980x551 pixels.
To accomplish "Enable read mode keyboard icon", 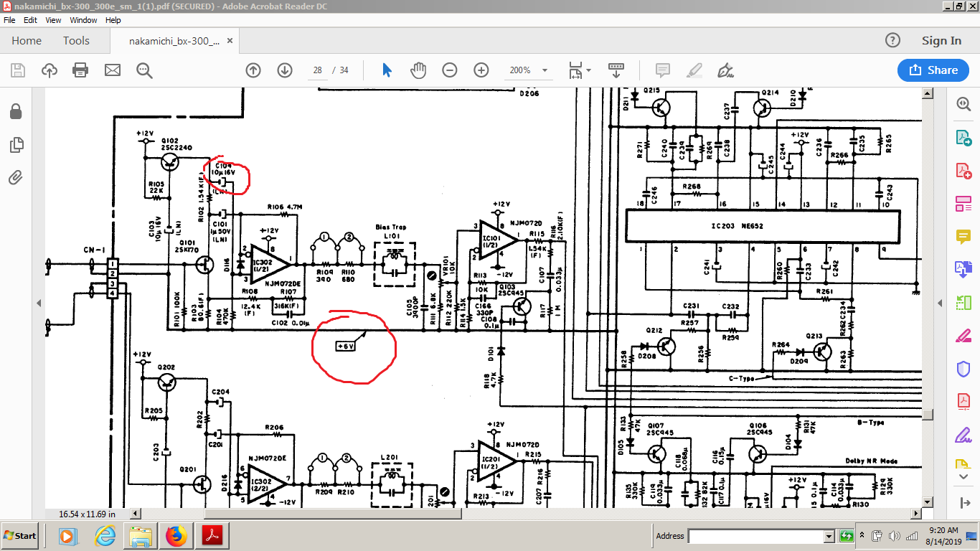I will (x=616, y=70).
